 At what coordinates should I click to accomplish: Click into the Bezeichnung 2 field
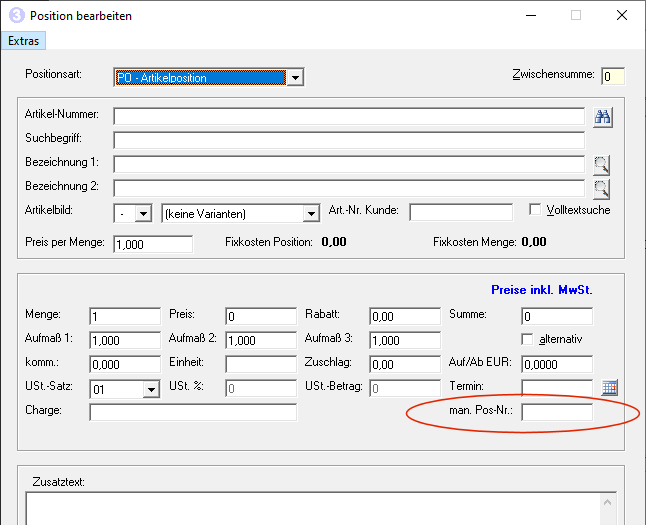(349, 188)
